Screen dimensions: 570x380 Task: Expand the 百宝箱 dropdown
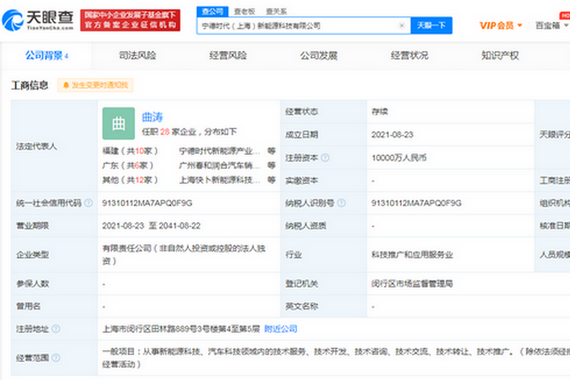coord(552,25)
